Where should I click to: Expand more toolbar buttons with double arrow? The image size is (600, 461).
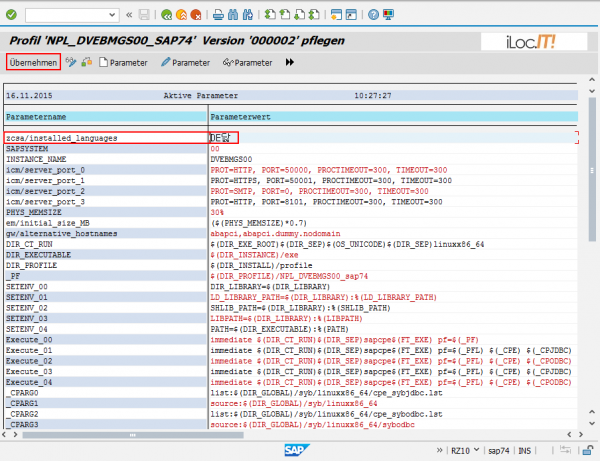tap(290, 62)
